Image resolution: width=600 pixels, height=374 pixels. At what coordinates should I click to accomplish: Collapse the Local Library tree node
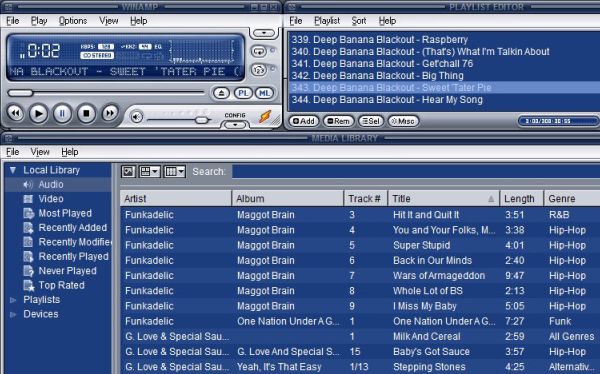click(x=13, y=170)
